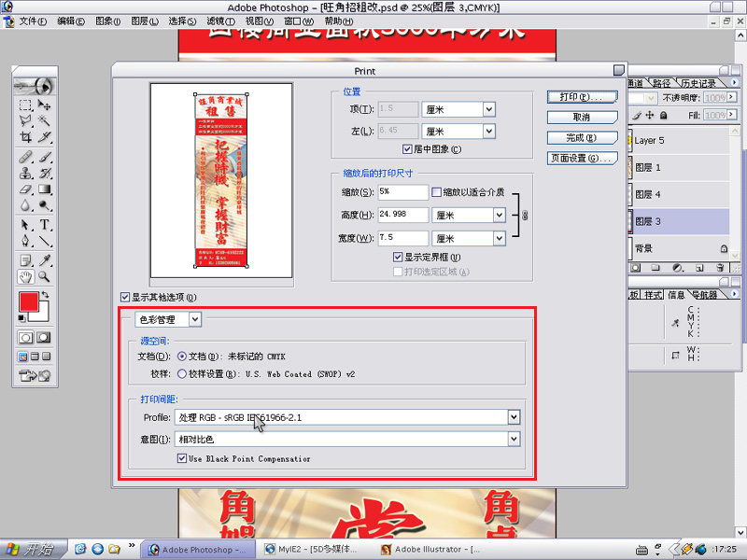Select the Eraser tool
Screen dimensions: 747x560
coord(25,189)
